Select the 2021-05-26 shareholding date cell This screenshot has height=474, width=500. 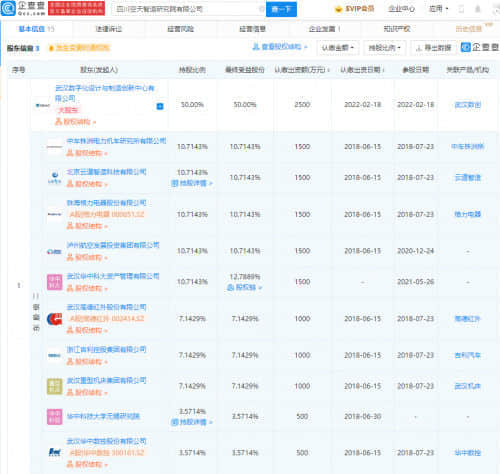pos(415,282)
